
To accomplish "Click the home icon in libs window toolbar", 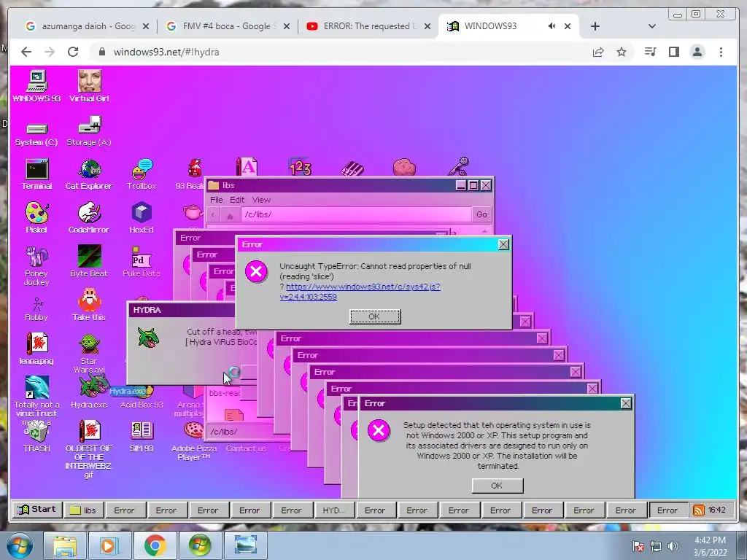I will [x=230, y=216].
